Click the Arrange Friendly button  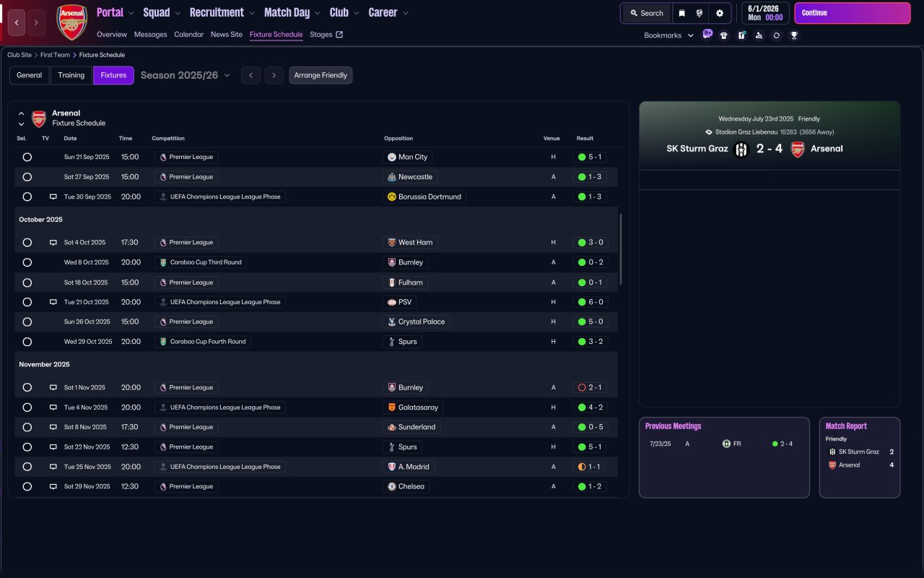coord(321,75)
